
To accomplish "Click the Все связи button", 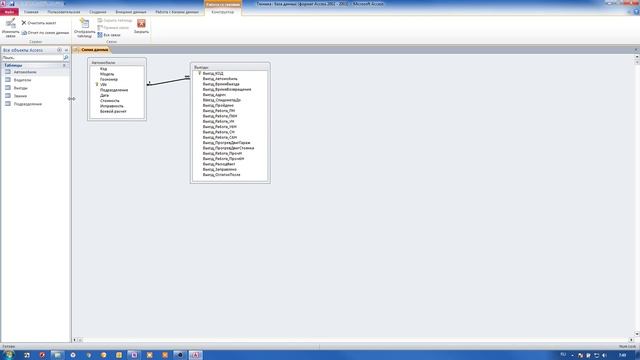I will (x=109, y=35).
